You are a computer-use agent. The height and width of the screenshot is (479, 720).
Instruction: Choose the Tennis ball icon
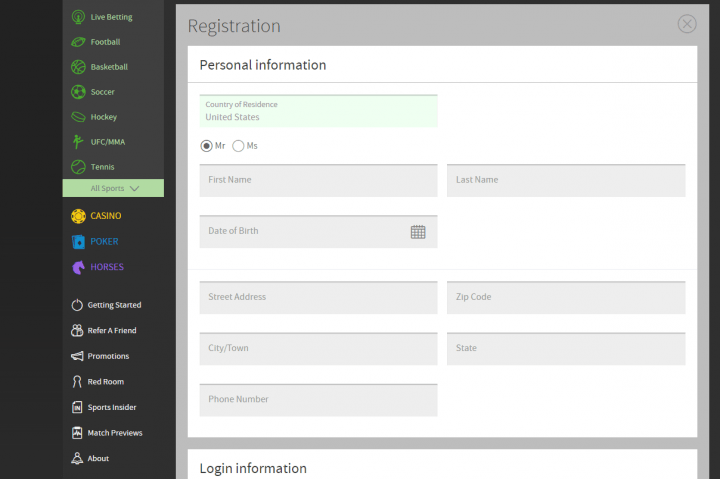click(x=78, y=167)
